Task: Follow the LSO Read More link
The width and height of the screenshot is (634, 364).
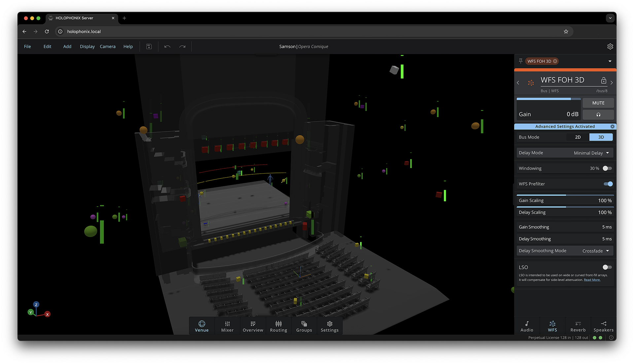Action: click(592, 280)
